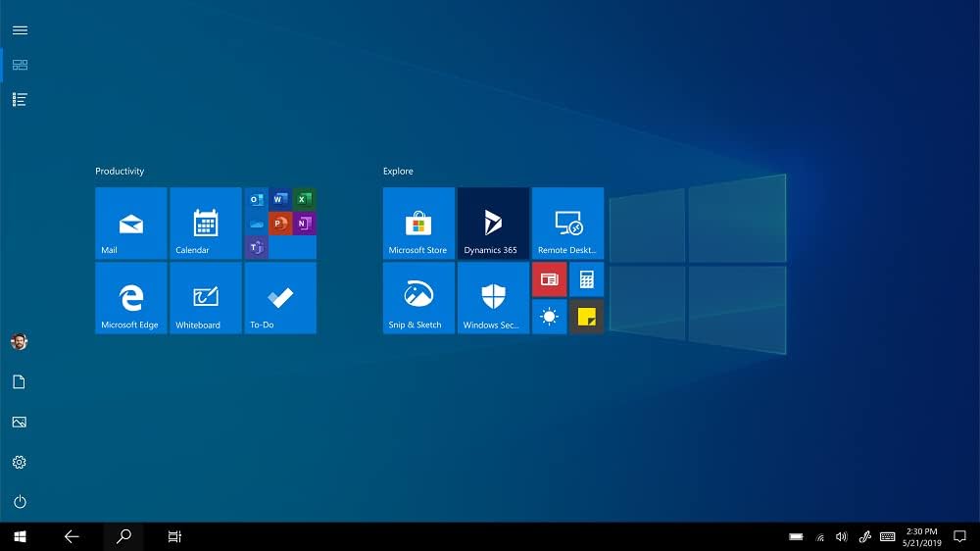Viewport: 980px width, 551px height.
Task: Launch the Calendar app tile
Action: click(205, 224)
